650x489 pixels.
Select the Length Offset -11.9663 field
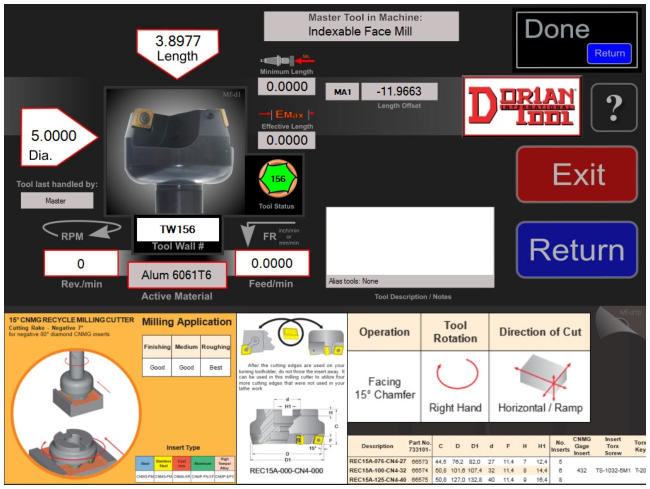pyautogui.click(x=399, y=91)
